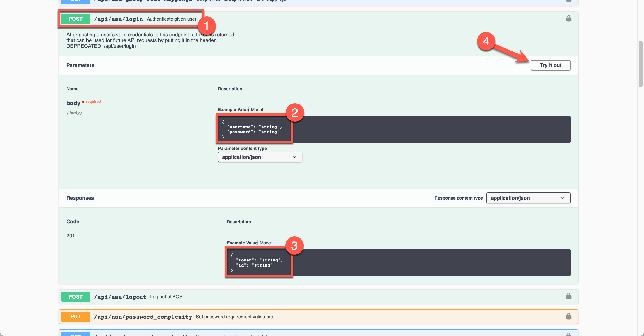
Task: Click the POST badge for logout endpoint
Action: point(75,297)
